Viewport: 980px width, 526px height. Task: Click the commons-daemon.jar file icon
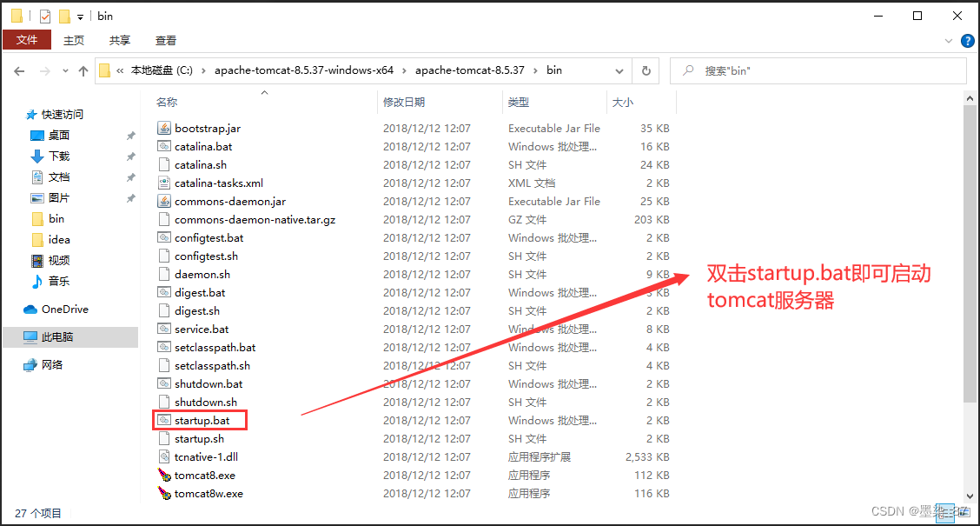click(x=163, y=202)
